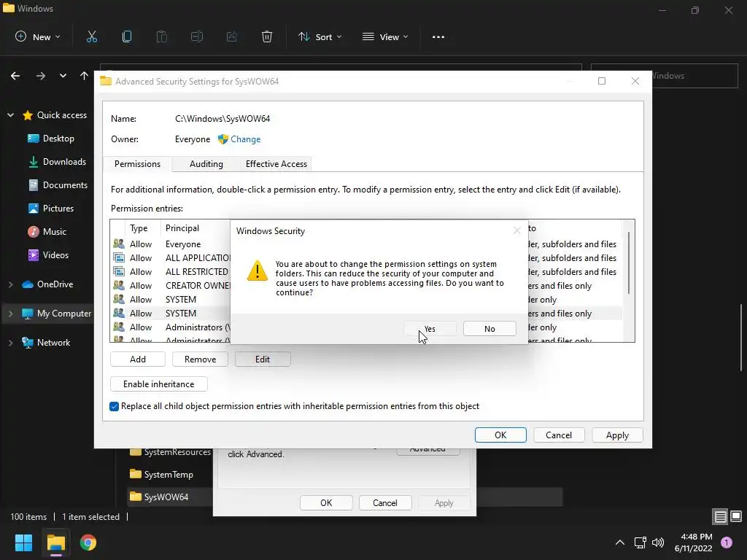Image resolution: width=747 pixels, height=560 pixels.
Task: Go forward with the right arrow
Action: (41, 76)
